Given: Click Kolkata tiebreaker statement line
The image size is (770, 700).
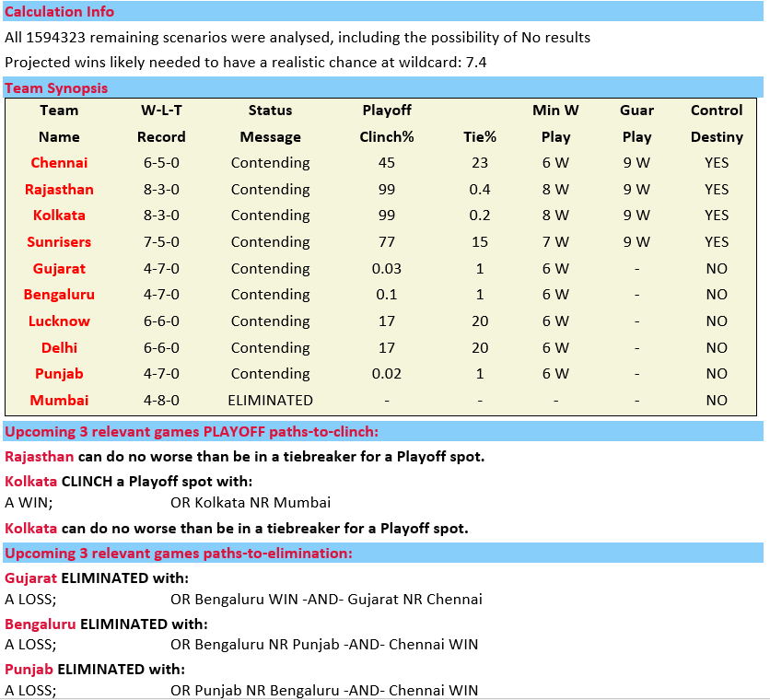Looking at the screenshot, I should click(236, 528).
